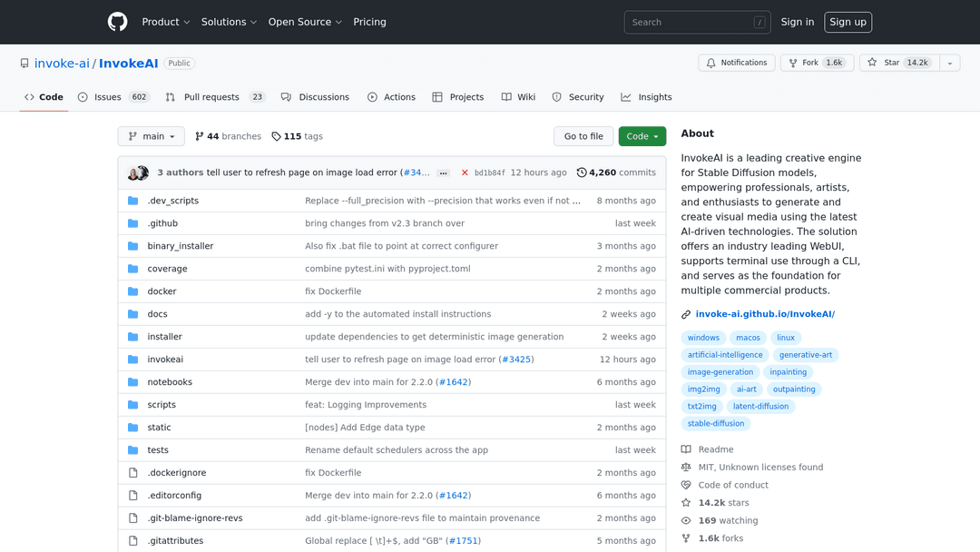The height and width of the screenshot is (552, 980).
Task: Click the Go to file button
Action: point(583,136)
